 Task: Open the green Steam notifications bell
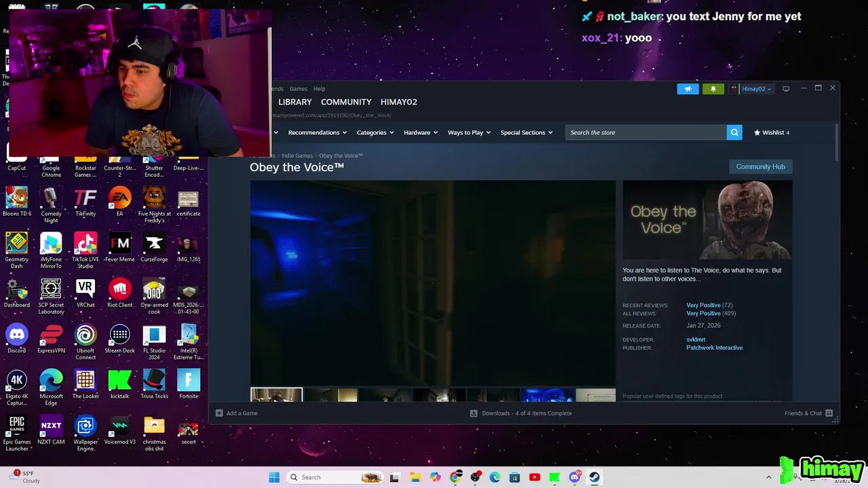coord(713,89)
